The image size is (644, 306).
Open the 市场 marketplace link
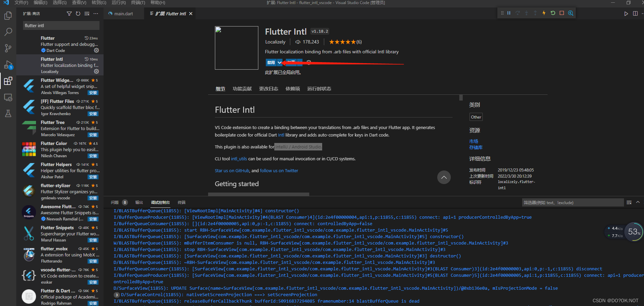[474, 141]
